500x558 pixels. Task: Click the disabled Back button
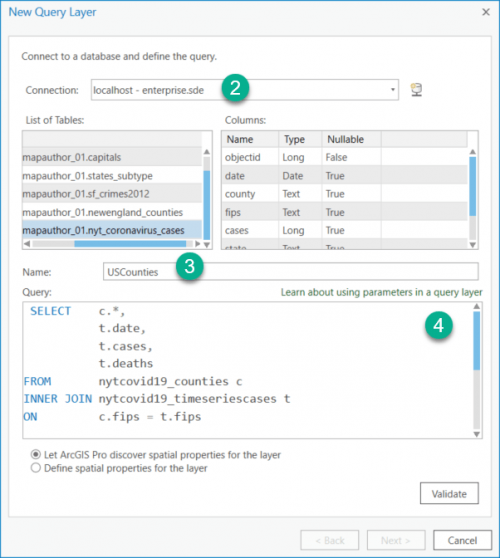[330, 540]
